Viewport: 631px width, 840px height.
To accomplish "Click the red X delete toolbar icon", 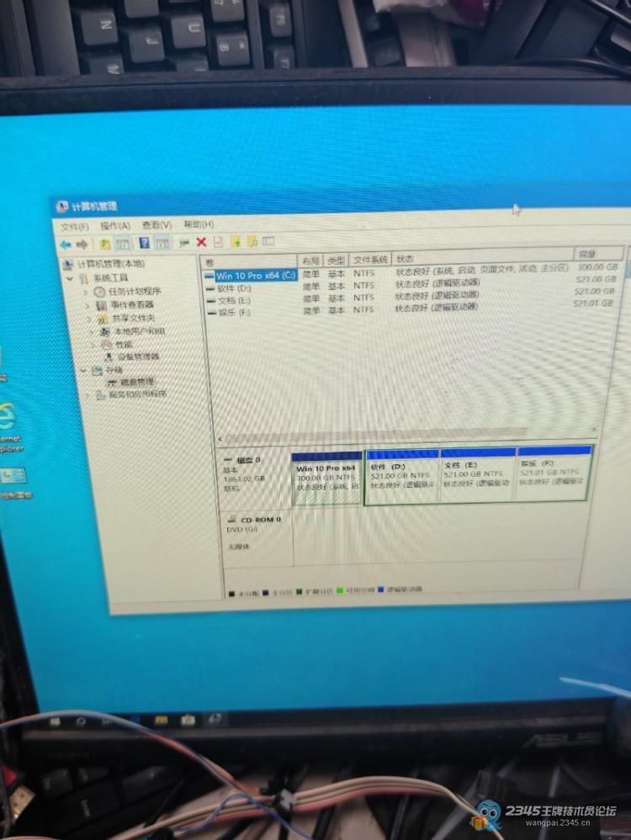I will 201,242.
